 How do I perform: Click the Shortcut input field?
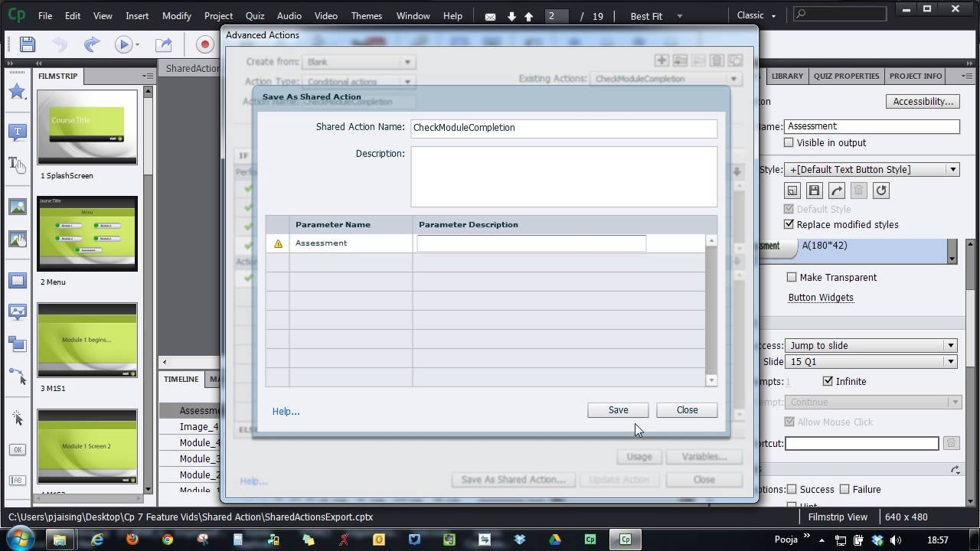pos(861,443)
